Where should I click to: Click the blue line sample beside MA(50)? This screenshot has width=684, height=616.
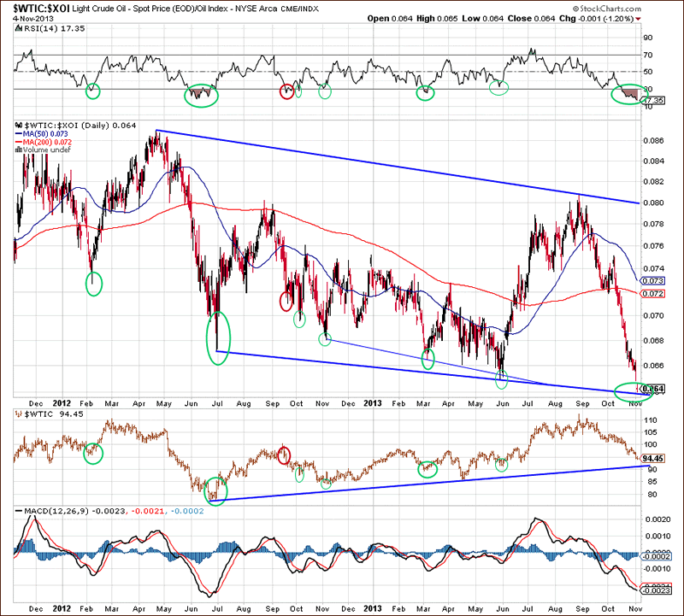[18, 134]
